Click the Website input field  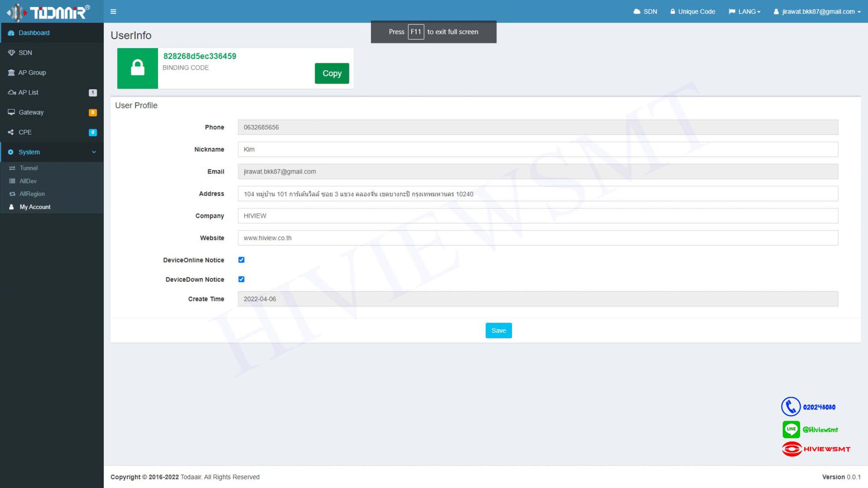538,238
